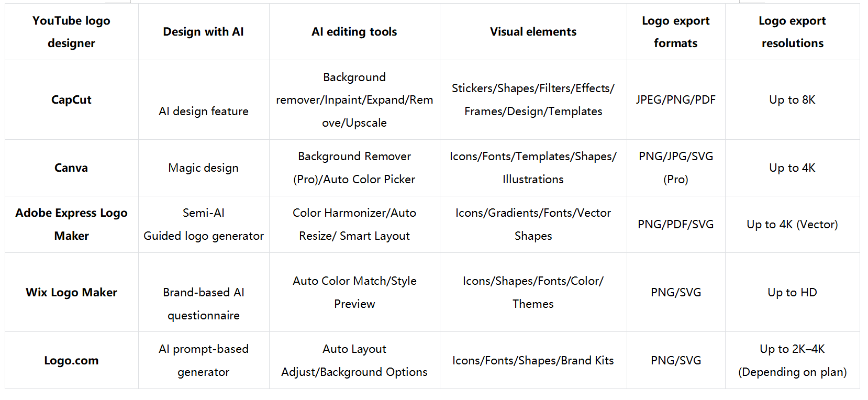
Task: Click the "Up to HD" resolution cell
Action: tap(792, 293)
